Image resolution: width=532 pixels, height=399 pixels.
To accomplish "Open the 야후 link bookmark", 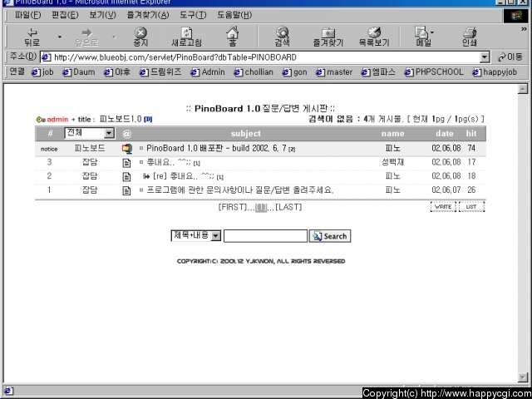I will (x=117, y=72).
